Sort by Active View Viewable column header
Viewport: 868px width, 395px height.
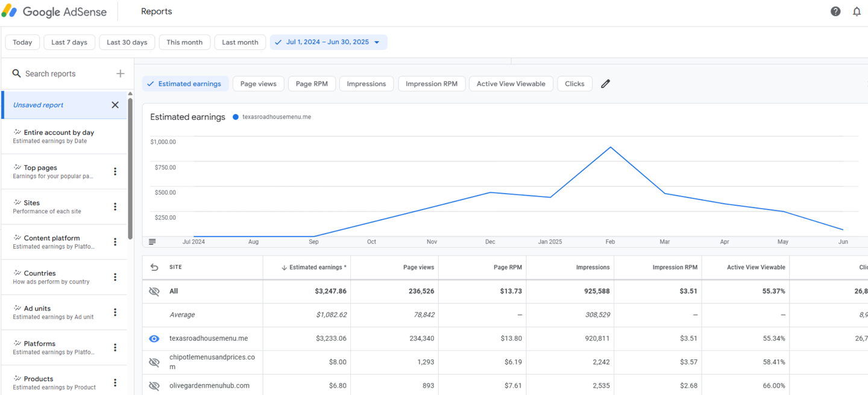[756, 267]
